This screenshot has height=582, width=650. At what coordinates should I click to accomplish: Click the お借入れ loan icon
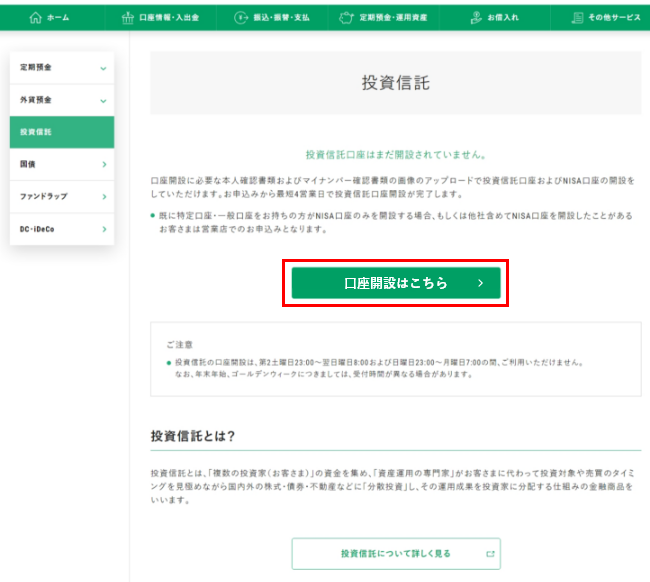[473, 17]
